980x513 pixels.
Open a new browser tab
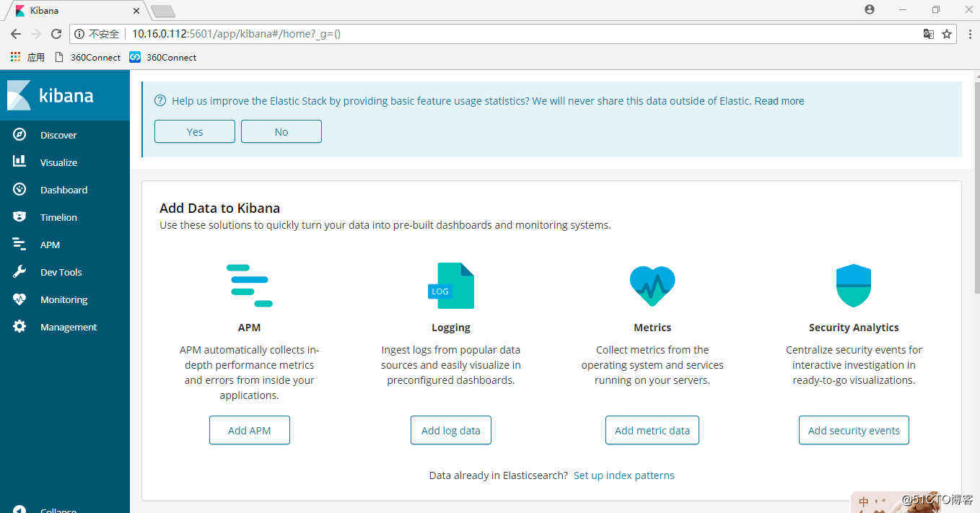tap(163, 11)
